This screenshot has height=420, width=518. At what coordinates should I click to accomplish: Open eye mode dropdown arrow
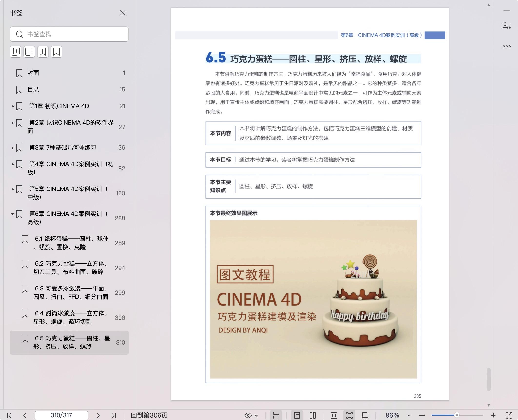pos(256,416)
